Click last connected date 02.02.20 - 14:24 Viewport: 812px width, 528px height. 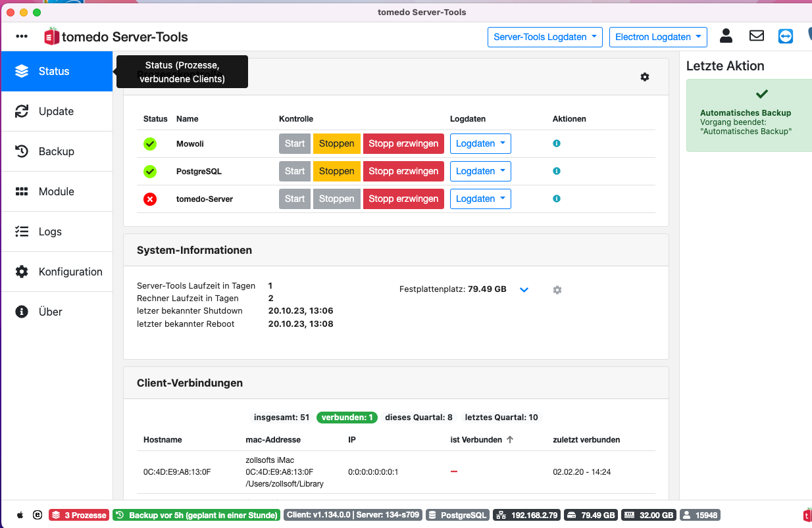[580, 472]
